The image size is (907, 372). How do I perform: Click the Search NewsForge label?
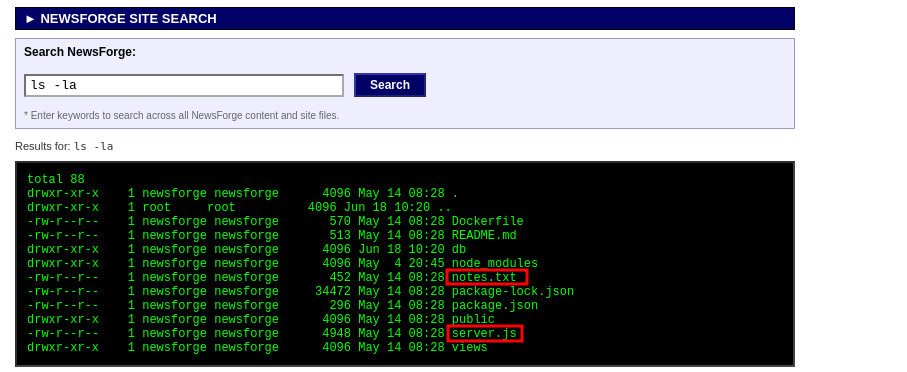click(80, 52)
